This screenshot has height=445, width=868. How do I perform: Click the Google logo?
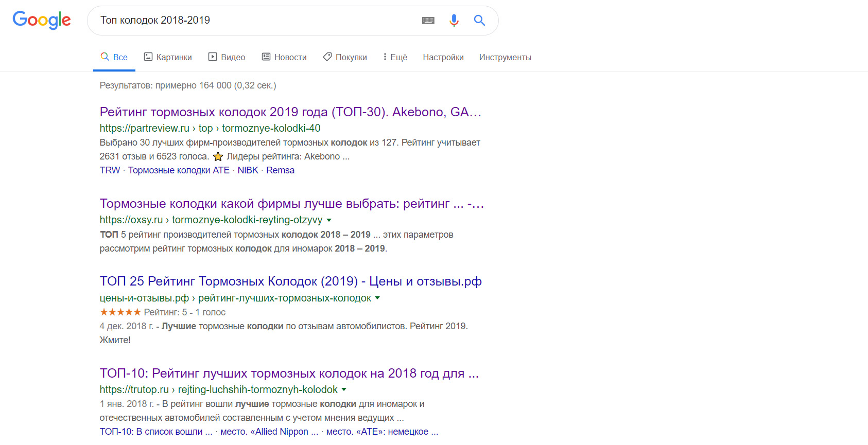click(x=42, y=20)
